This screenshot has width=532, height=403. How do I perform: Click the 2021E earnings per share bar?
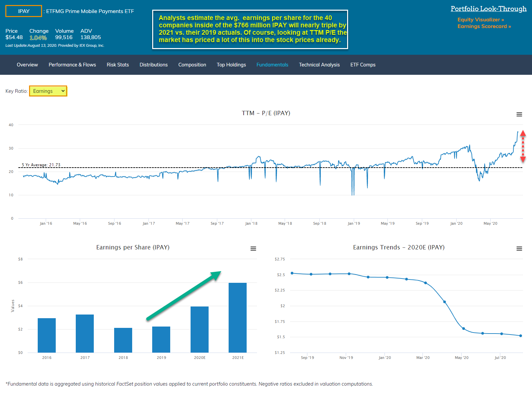[x=238, y=318]
